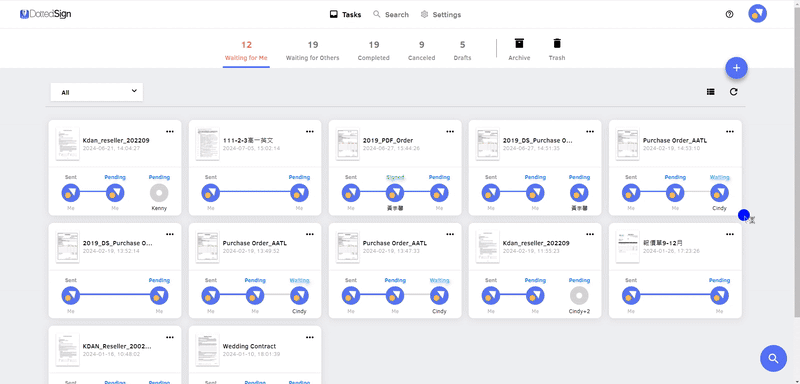Open the Trash bin icon

pos(557,43)
